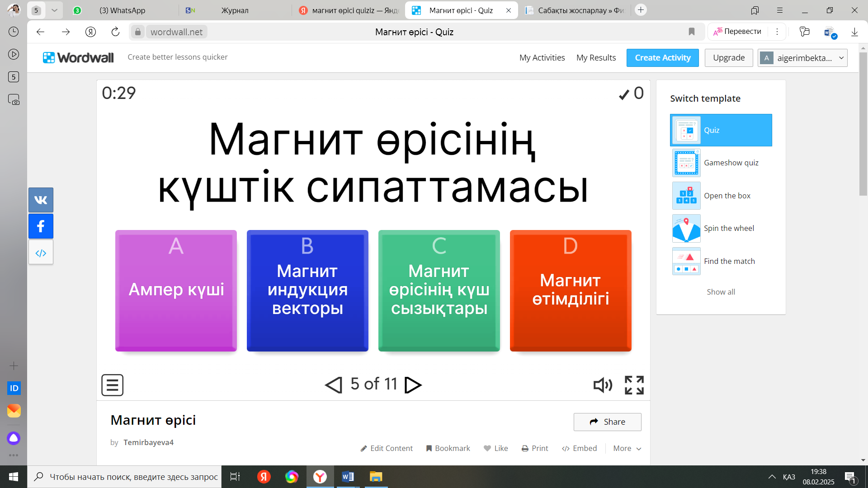Share via VK icon

click(41, 200)
